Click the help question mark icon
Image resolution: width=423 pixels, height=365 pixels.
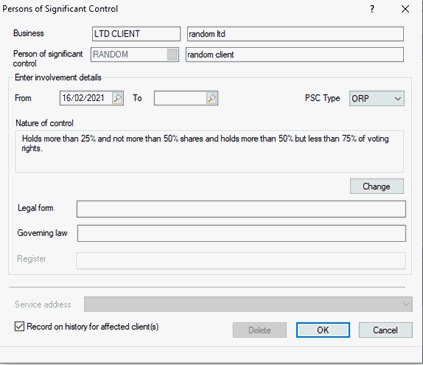tap(372, 9)
